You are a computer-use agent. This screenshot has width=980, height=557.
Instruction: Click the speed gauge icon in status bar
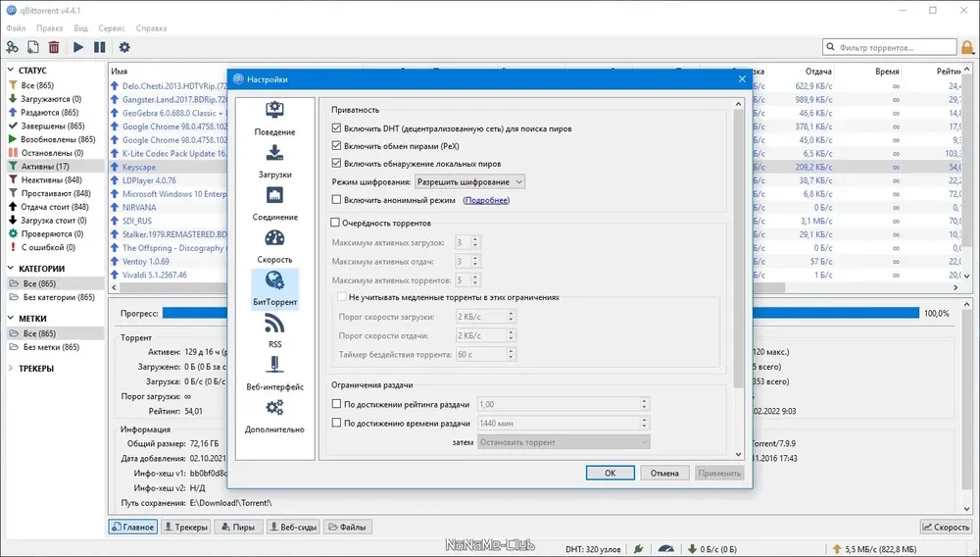(x=666, y=549)
